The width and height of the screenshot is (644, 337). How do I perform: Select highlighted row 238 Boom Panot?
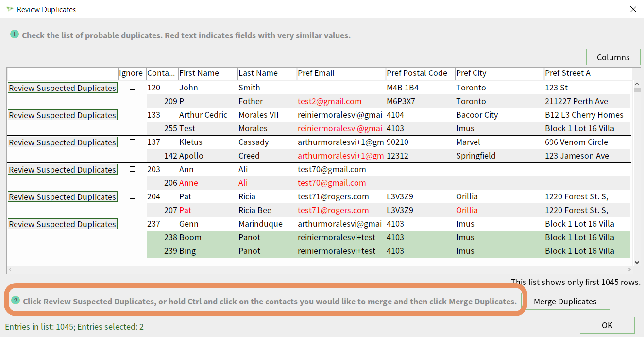388,237
